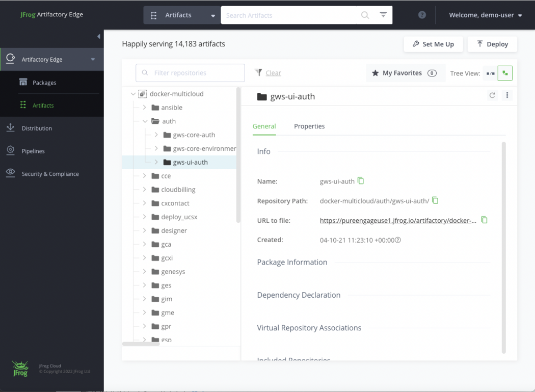Viewport: 535px width, 392px height.
Task: Open the demo-user welcome dropdown
Action: pyautogui.click(x=485, y=15)
